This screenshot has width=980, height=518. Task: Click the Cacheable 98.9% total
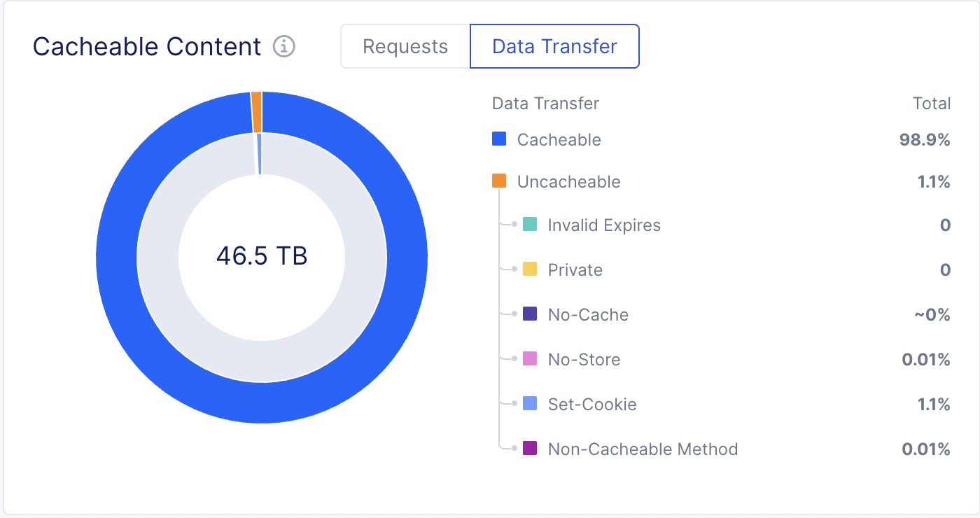click(925, 139)
